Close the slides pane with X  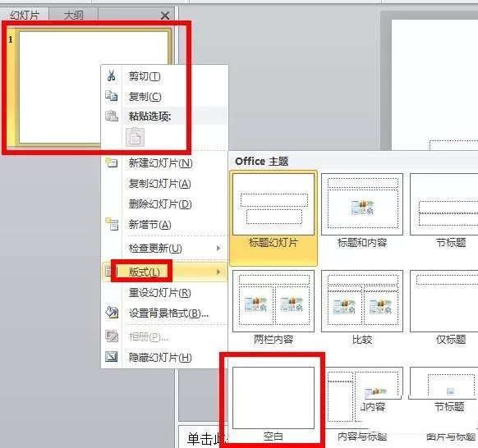[165, 16]
